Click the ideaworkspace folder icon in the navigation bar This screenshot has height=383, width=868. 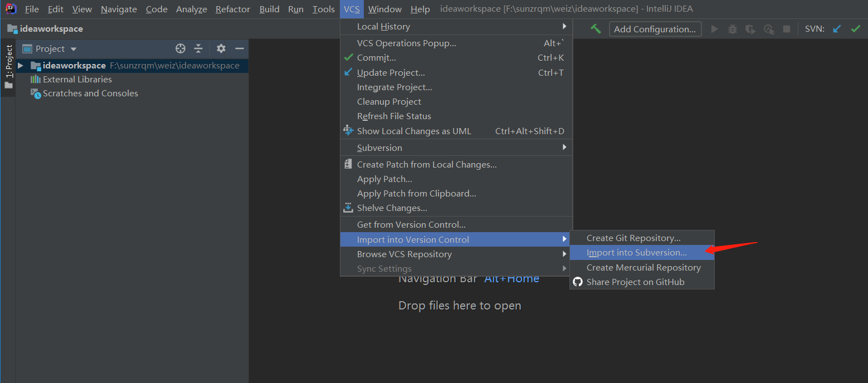tap(12, 28)
